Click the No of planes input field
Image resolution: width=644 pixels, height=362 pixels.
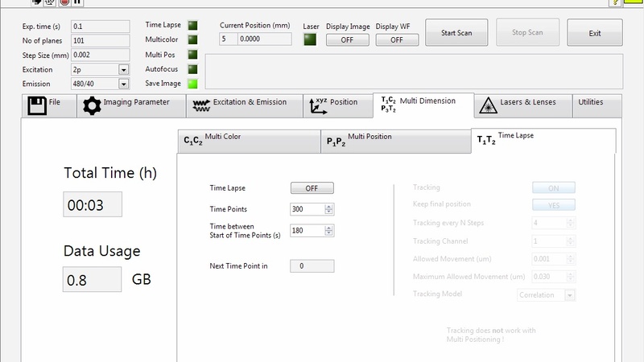[101, 41]
